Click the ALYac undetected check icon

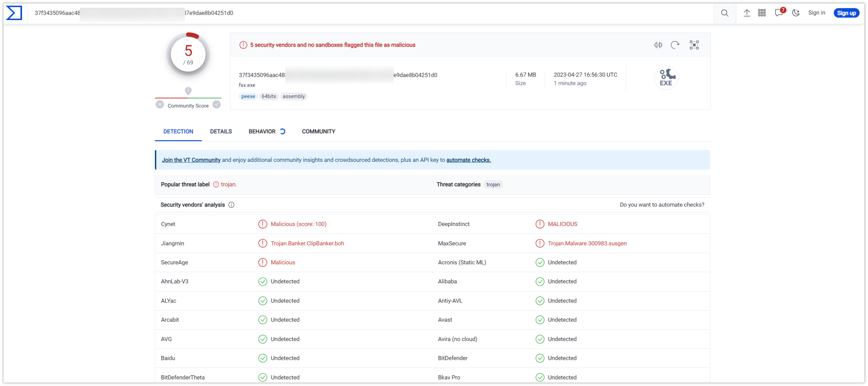pos(263,301)
